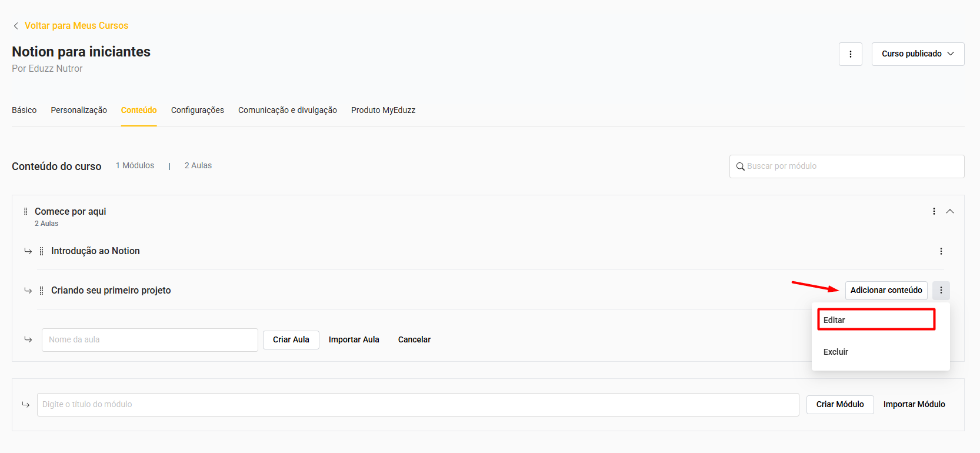Go to Comunicação e divulgação tab
The image size is (980, 453).
tap(288, 110)
